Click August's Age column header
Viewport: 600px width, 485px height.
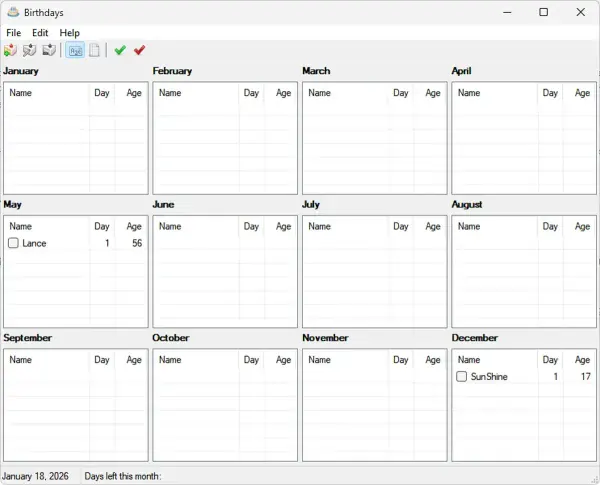point(580,227)
